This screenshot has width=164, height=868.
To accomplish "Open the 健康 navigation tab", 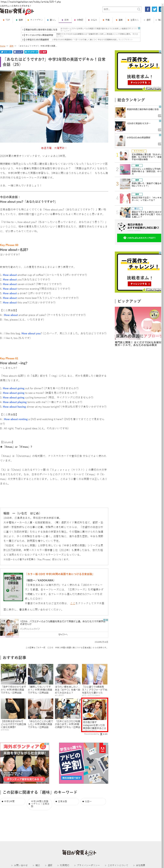I will coord(20,20).
